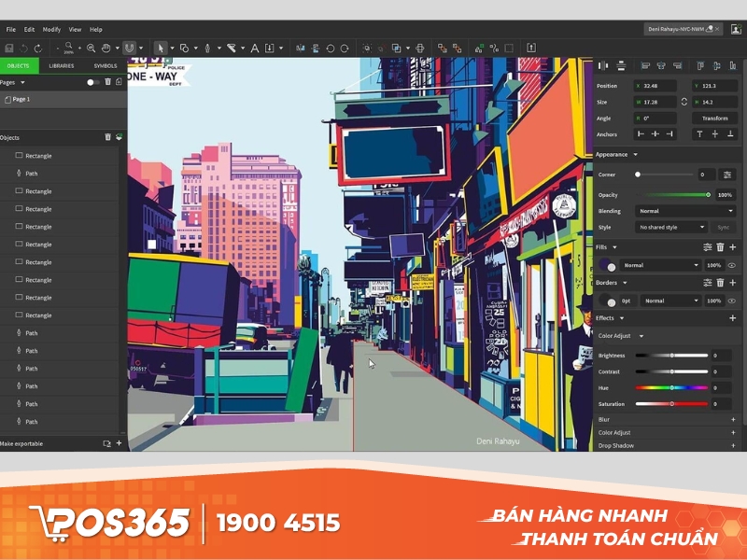
Task: Open Fills settings sliders icon
Action: tap(708, 247)
